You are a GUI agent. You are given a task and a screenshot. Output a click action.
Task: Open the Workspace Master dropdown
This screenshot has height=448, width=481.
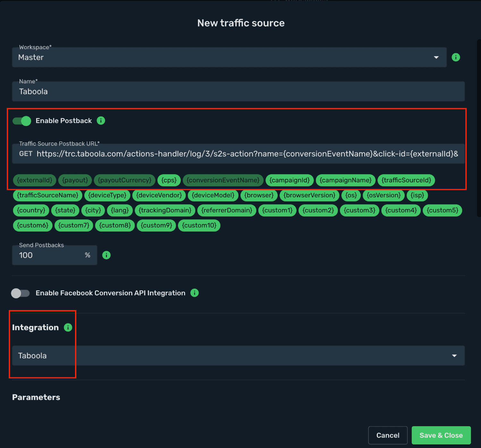[229, 57]
